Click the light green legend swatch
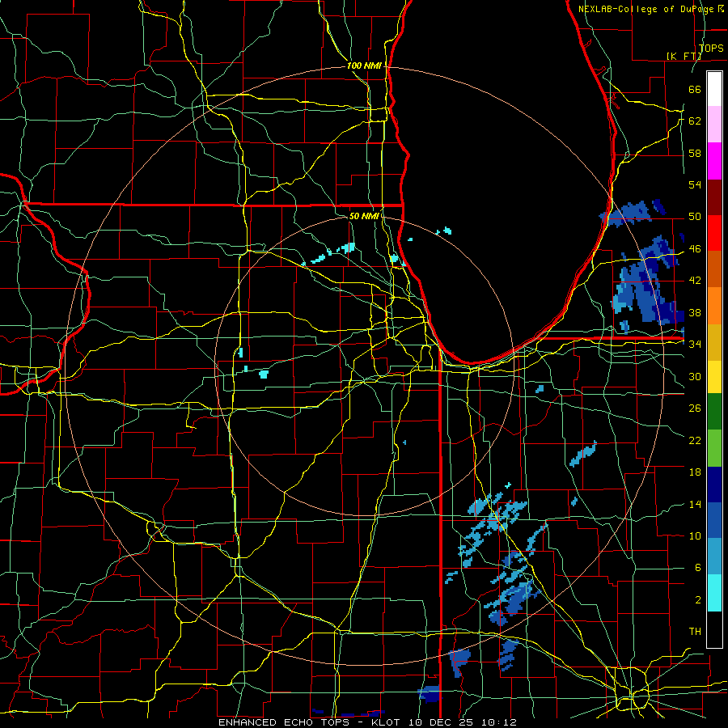Image resolution: width=728 pixels, height=728 pixels. 714,448
